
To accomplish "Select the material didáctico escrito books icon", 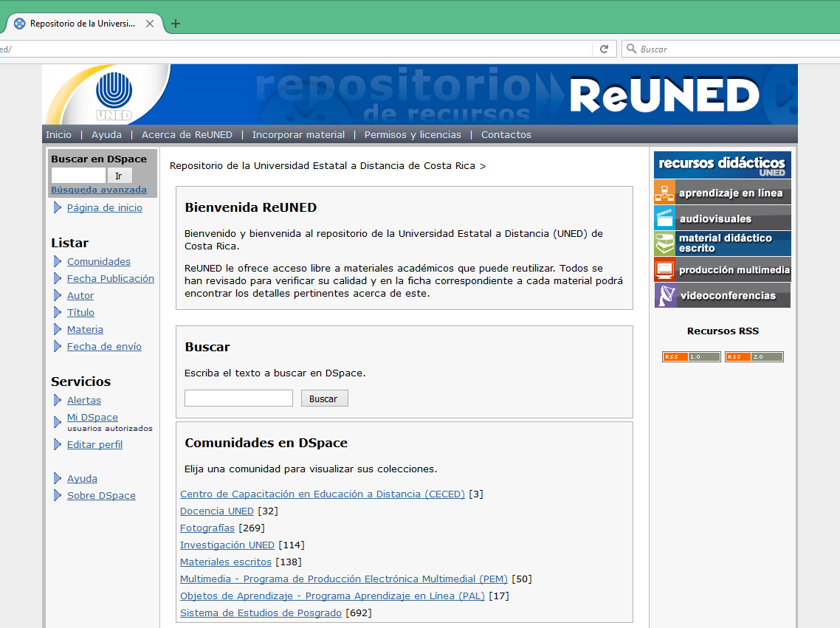I will pos(663,243).
